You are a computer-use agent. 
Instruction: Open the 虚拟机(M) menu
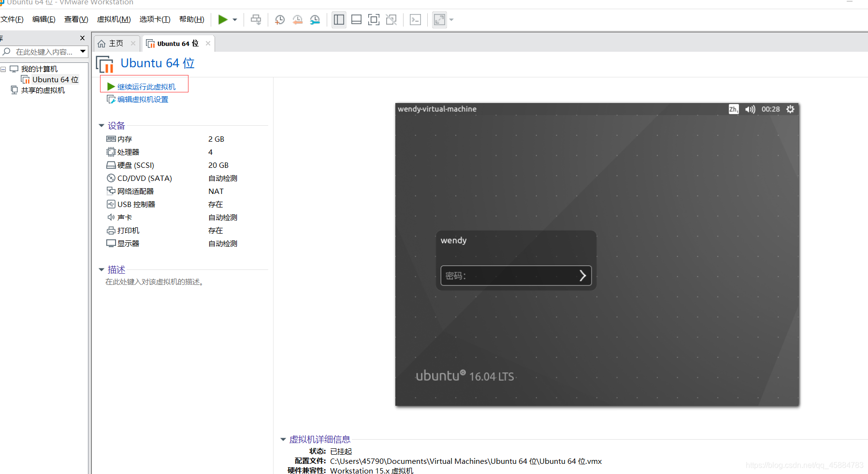point(114,19)
